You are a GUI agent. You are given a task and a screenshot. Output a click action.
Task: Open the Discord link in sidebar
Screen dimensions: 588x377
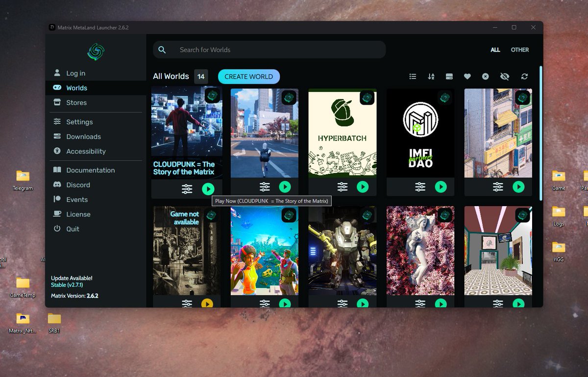tap(96, 185)
